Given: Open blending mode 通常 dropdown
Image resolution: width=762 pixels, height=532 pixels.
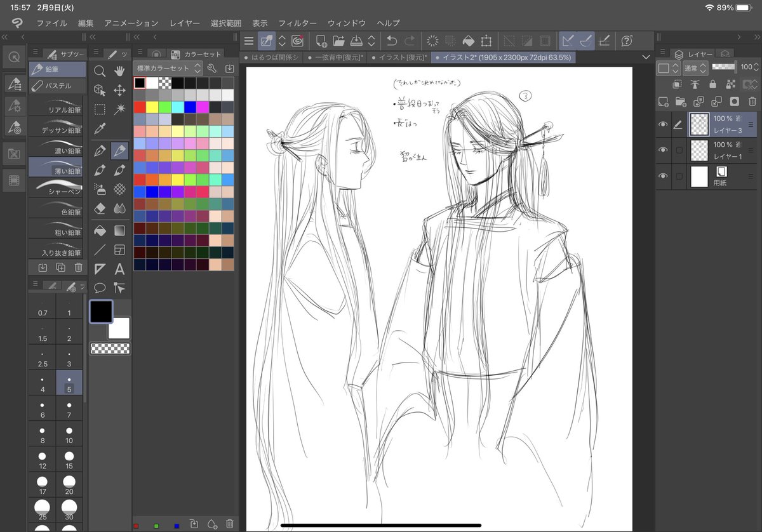Looking at the screenshot, I should pos(695,68).
